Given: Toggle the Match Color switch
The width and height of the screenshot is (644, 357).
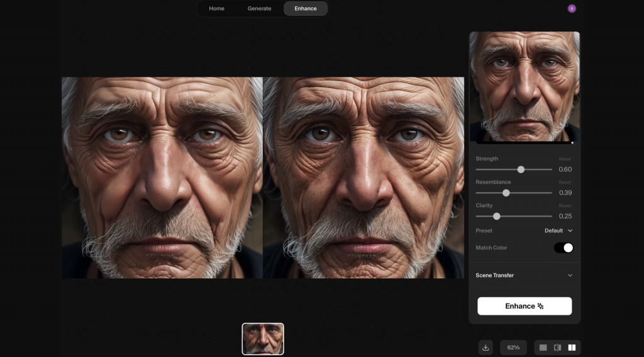Looking at the screenshot, I should point(563,247).
